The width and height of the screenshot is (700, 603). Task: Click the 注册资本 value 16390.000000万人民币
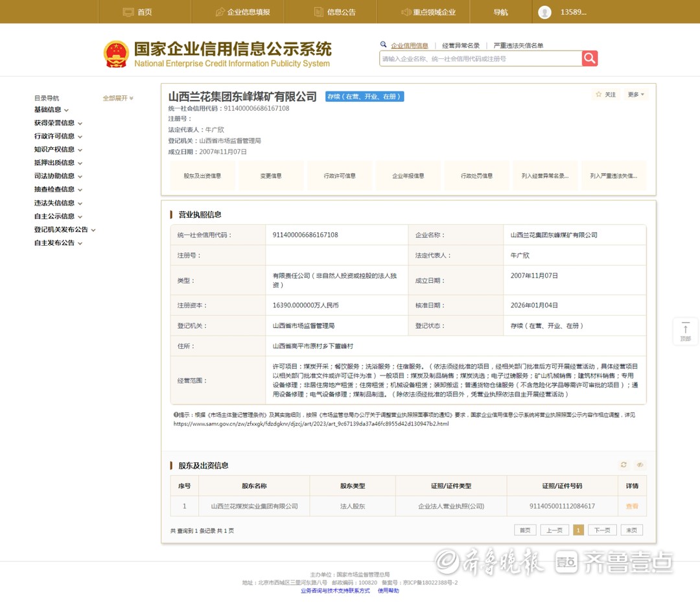[306, 305]
